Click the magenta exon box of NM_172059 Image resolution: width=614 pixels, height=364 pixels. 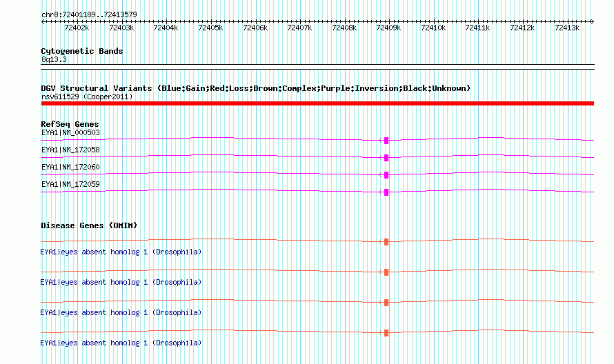(x=386, y=192)
